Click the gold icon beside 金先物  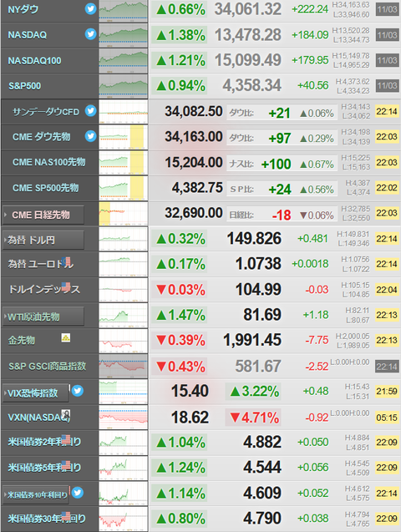(66, 337)
